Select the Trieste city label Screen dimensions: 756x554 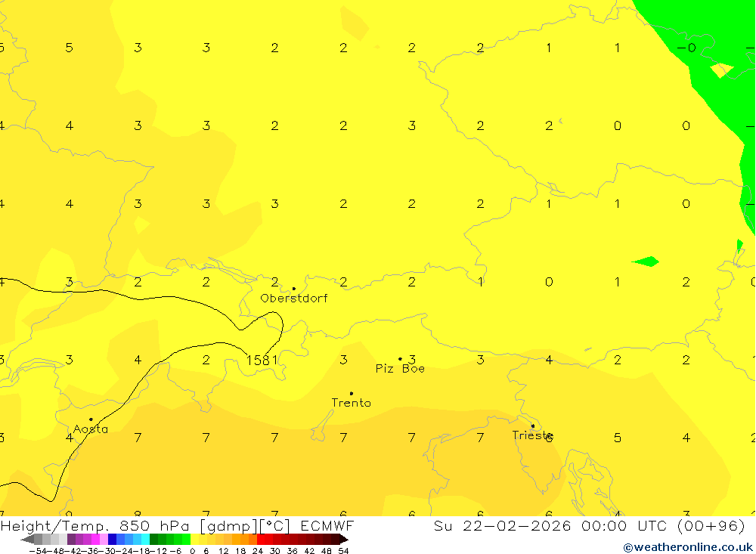pos(532,435)
